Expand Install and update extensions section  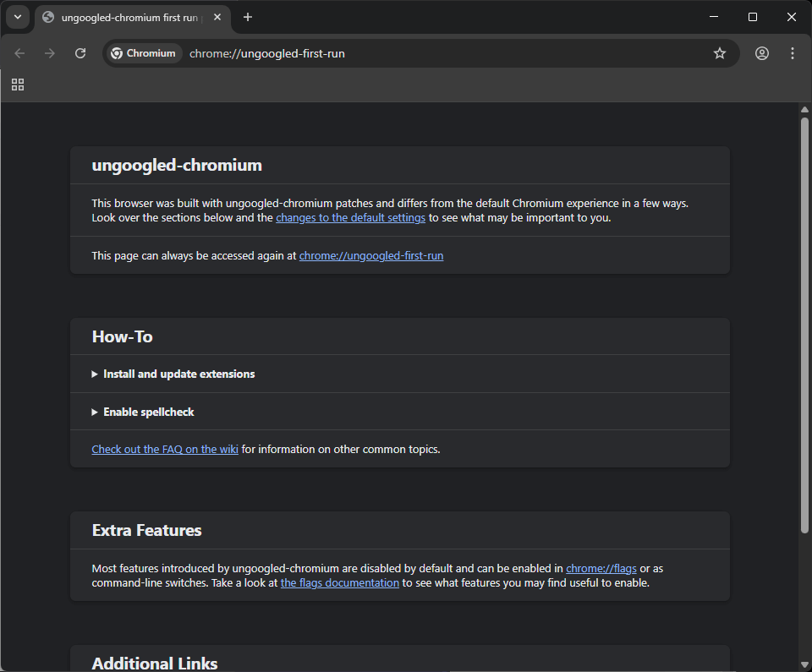173,374
